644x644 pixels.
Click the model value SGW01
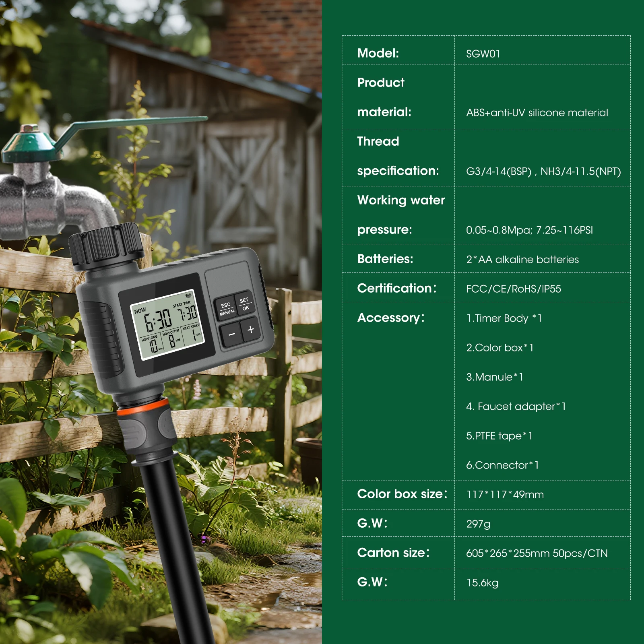pos(483,54)
